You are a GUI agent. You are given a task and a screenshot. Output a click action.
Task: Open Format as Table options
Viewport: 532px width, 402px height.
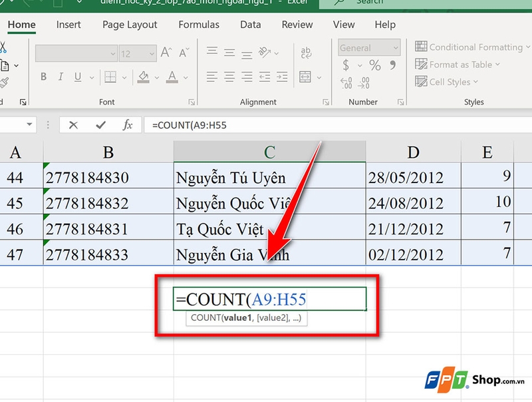[459, 65]
